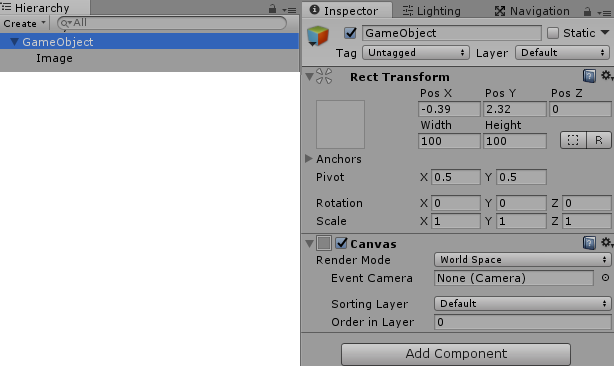Image resolution: width=614 pixels, height=366 pixels.
Task: Click the Pos X field
Action: (x=449, y=109)
